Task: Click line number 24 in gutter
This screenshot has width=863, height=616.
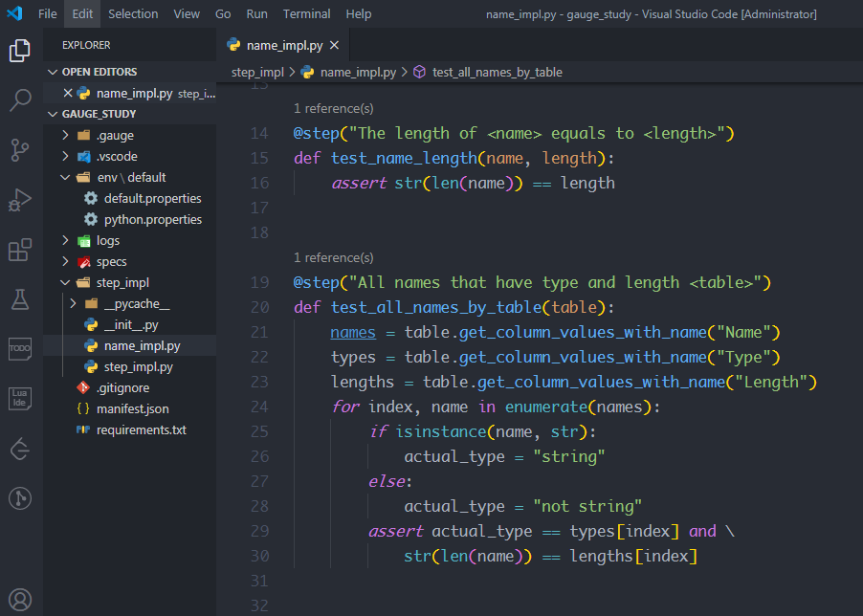Action: coord(259,407)
